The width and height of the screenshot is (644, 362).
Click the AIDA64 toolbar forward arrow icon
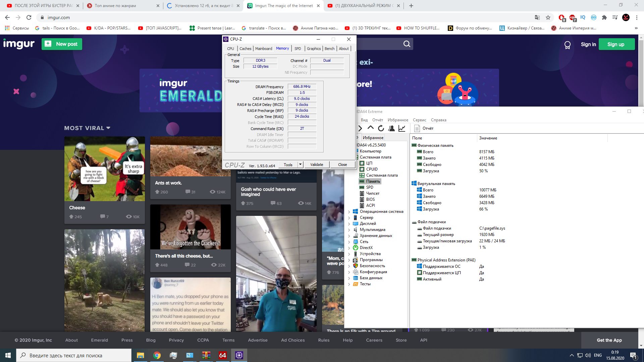click(360, 128)
